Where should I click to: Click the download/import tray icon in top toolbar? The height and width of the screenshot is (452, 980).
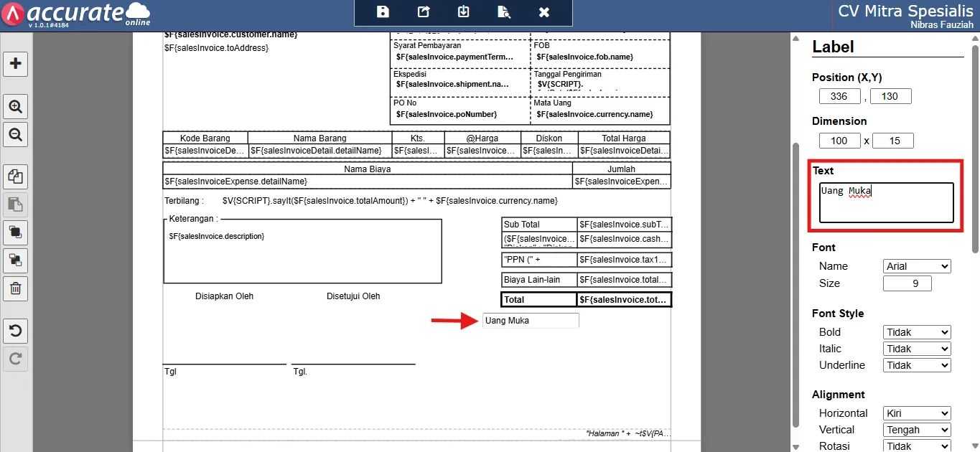[x=463, y=11]
